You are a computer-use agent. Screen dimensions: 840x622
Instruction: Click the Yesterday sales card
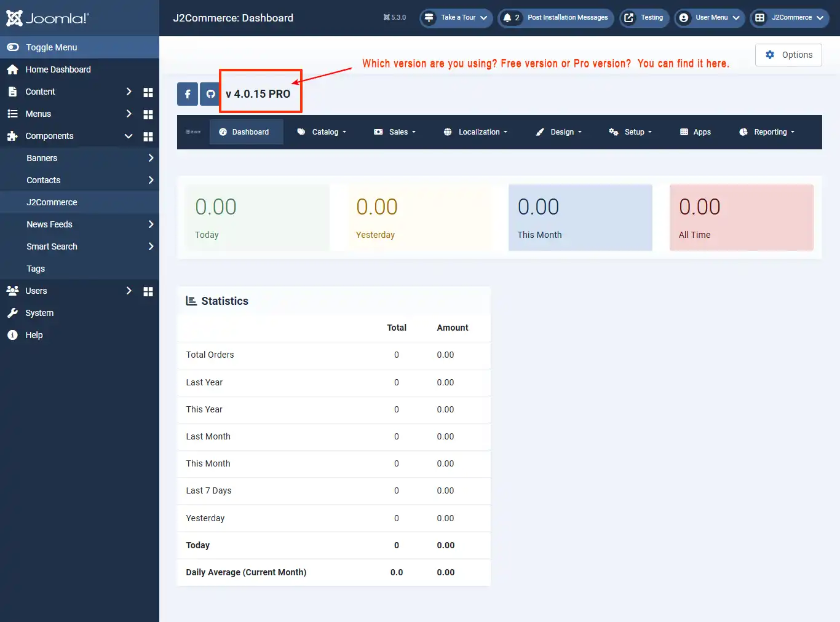pos(419,218)
